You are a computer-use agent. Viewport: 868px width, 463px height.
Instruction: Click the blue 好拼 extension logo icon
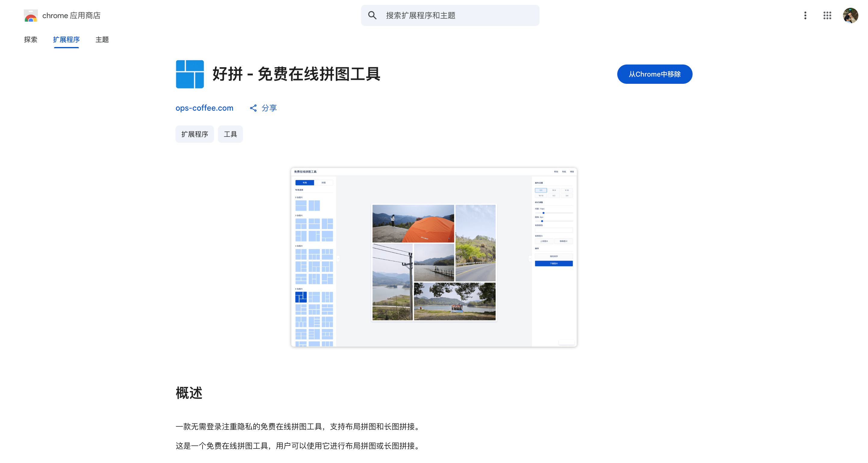[x=190, y=74]
